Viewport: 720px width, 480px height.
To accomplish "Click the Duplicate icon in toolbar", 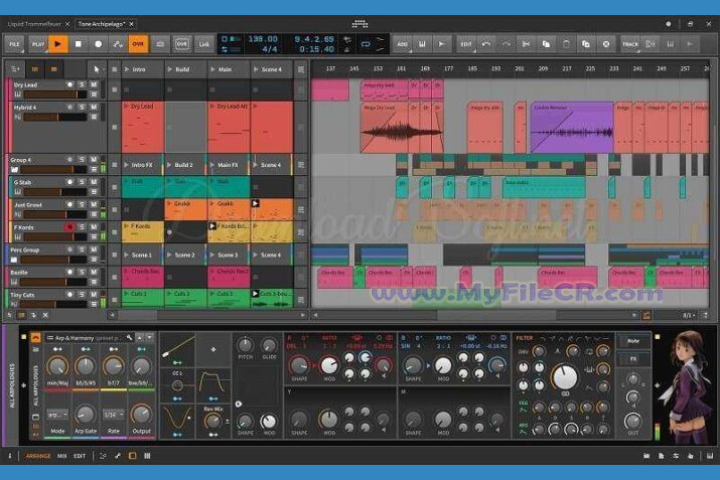I will click(586, 44).
